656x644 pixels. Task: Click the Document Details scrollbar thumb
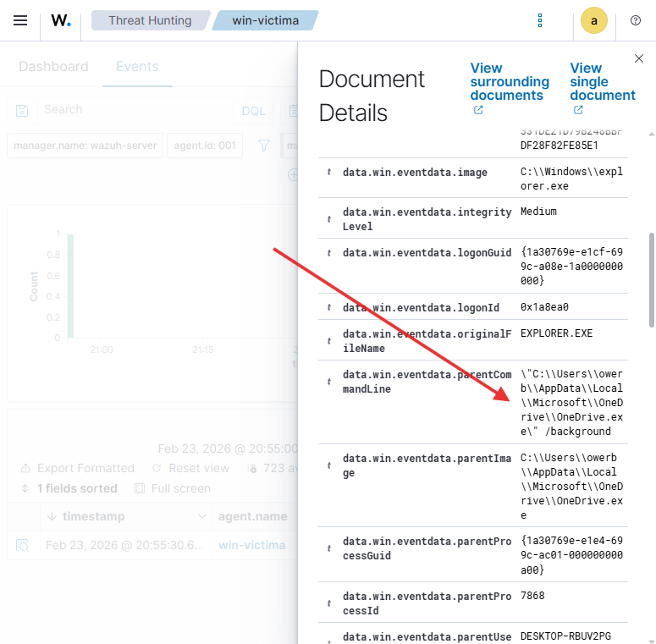pos(652,280)
